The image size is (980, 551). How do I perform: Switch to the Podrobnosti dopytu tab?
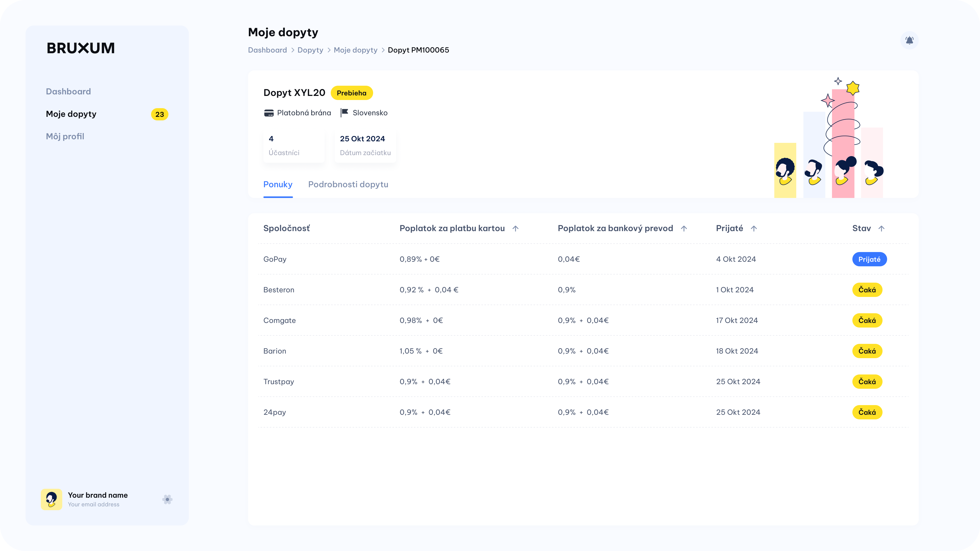pos(348,184)
